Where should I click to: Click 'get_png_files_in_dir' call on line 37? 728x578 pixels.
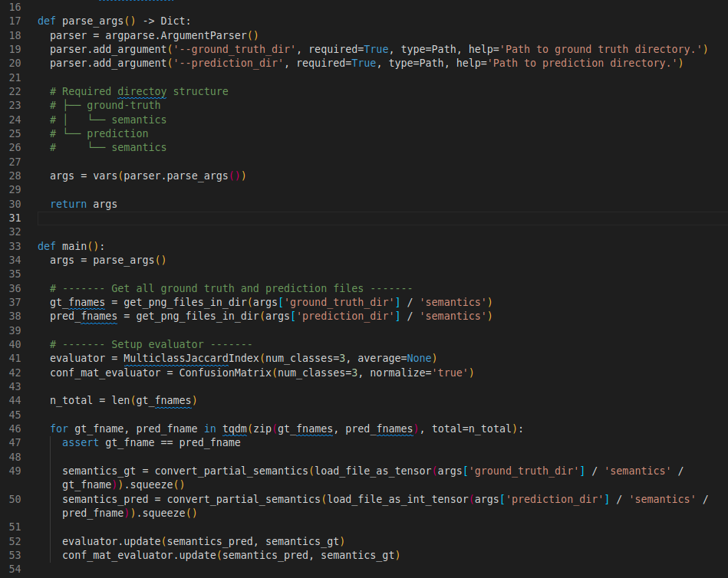185,303
